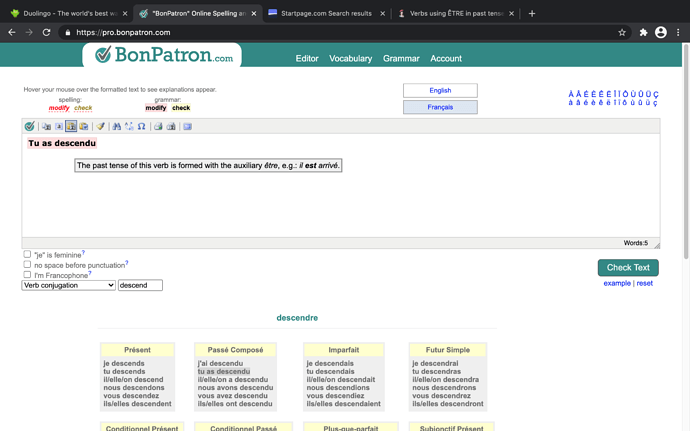The width and height of the screenshot is (690, 431).
Task: Click the Présent conjugation header
Action: click(x=137, y=350)
